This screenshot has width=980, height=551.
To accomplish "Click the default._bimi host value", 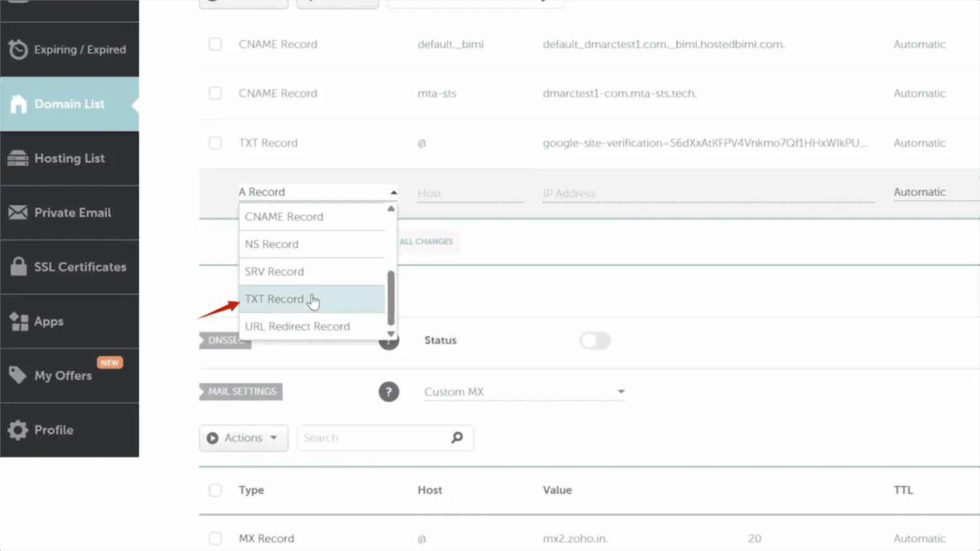I will (451, 44).
